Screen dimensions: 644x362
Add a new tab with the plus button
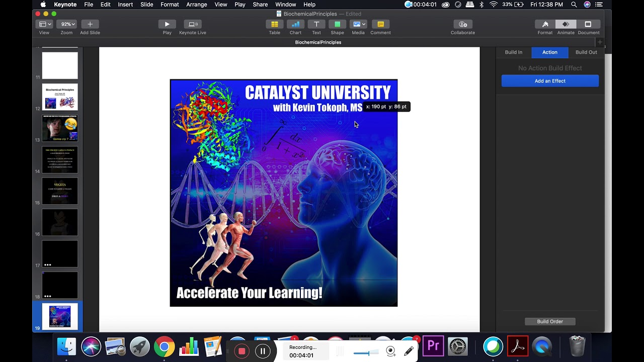click(600, 42)
